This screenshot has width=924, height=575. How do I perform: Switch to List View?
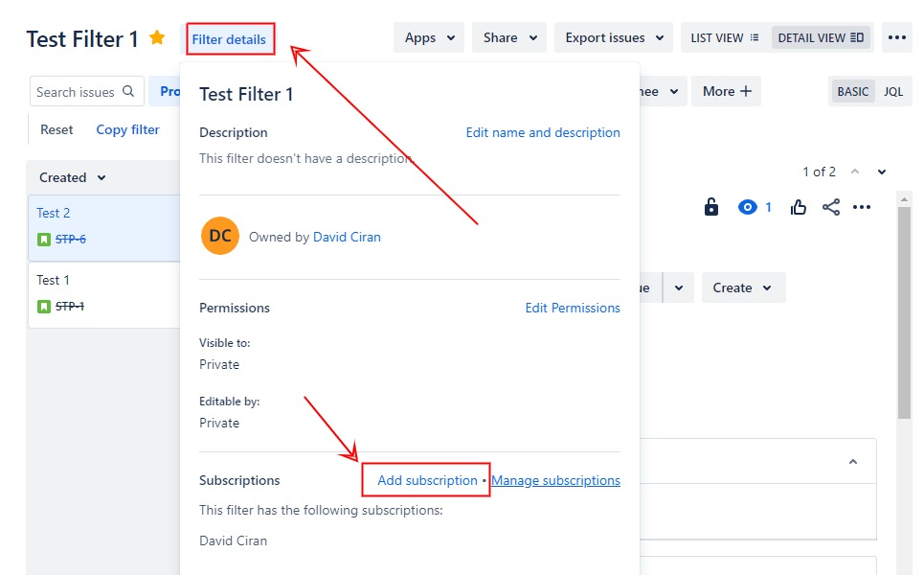coord(721,36)
